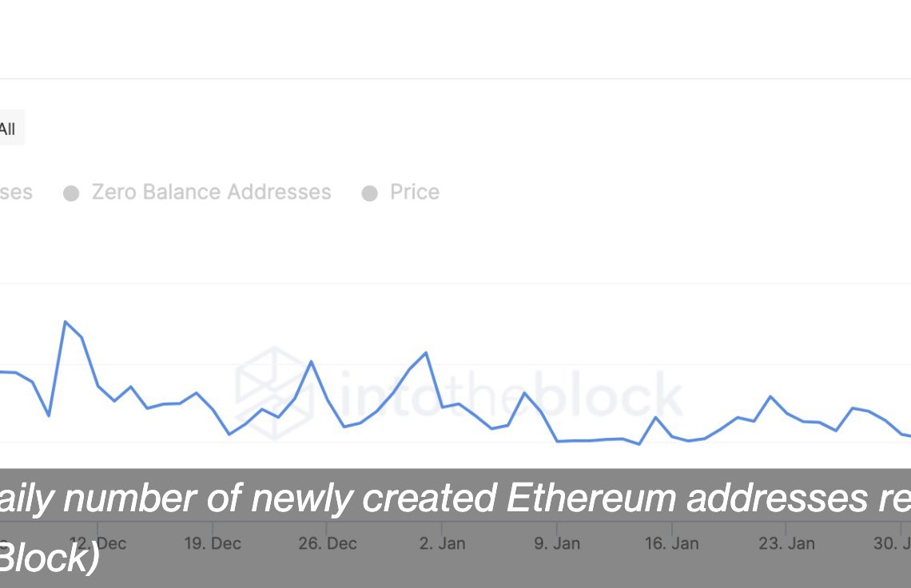Pick the 9. Jan axis label
The image size is (911, 588).
pos(556,543)
